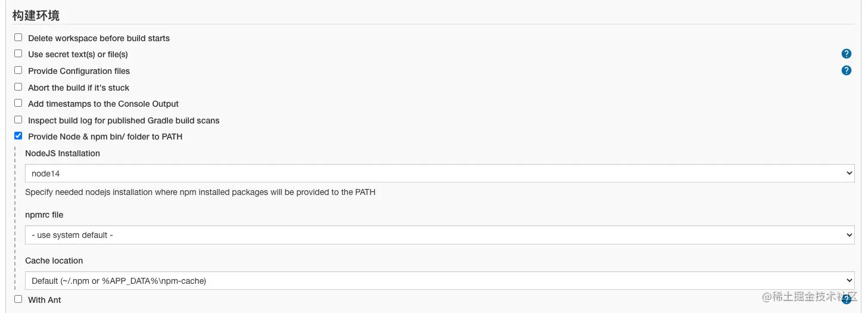Open the NodeJS Installation node14 dropdown

point(440,173)
